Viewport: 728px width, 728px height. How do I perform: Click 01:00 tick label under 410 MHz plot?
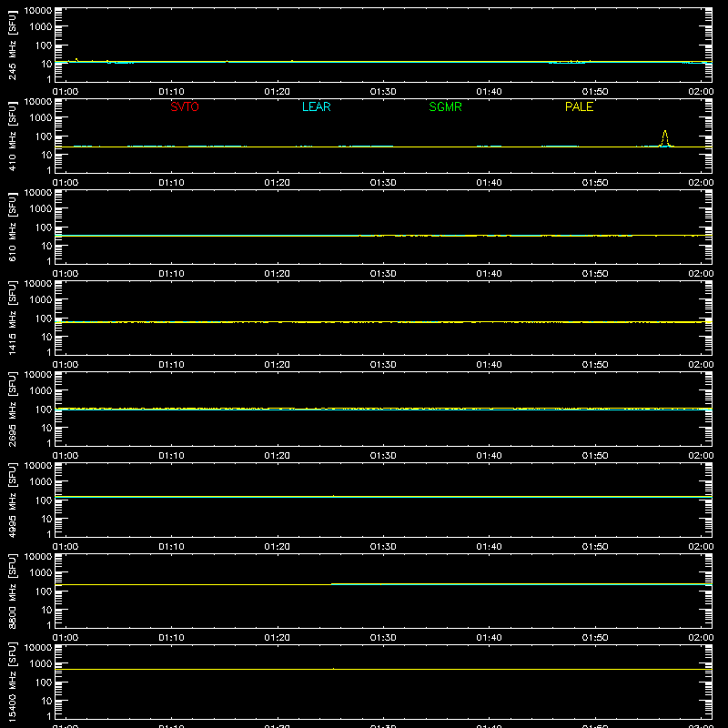[x=66, y=183]
